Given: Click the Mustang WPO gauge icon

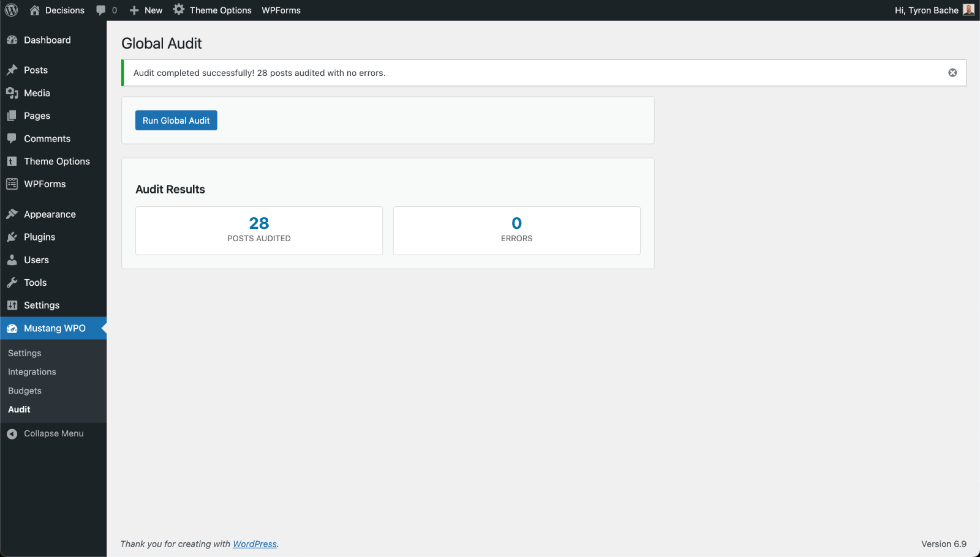Looking at the screenshot, I should pyautogui.click(x=13, y=328).
